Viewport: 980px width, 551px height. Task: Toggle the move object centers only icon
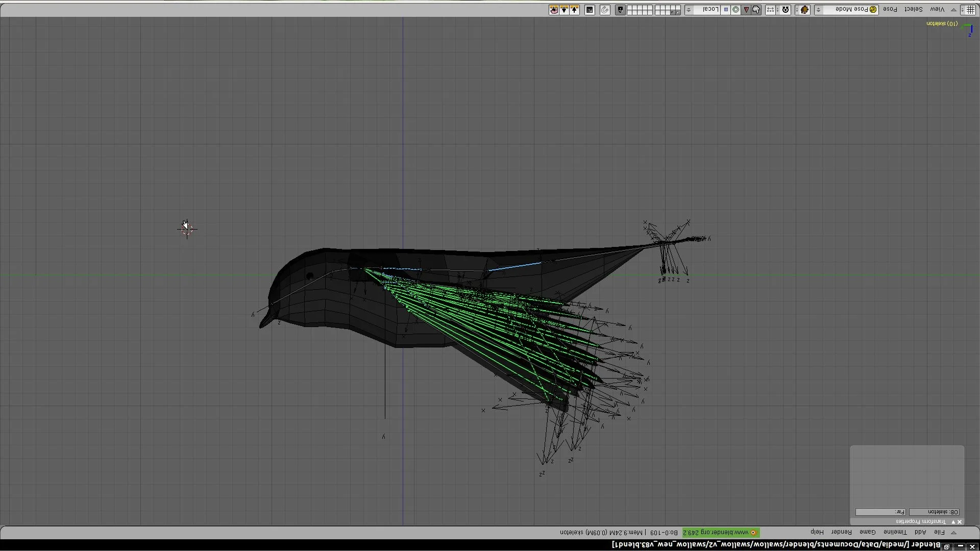(x=771, y=10)
